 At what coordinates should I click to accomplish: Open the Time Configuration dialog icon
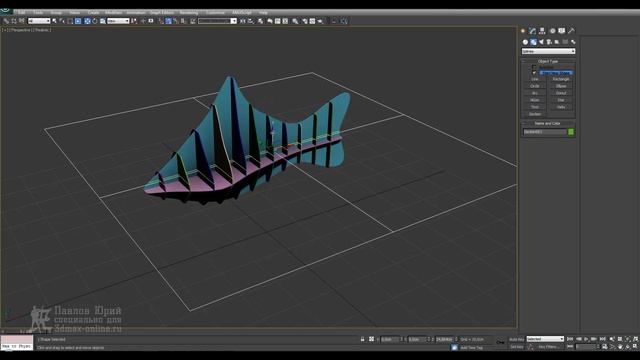point(605,347)
